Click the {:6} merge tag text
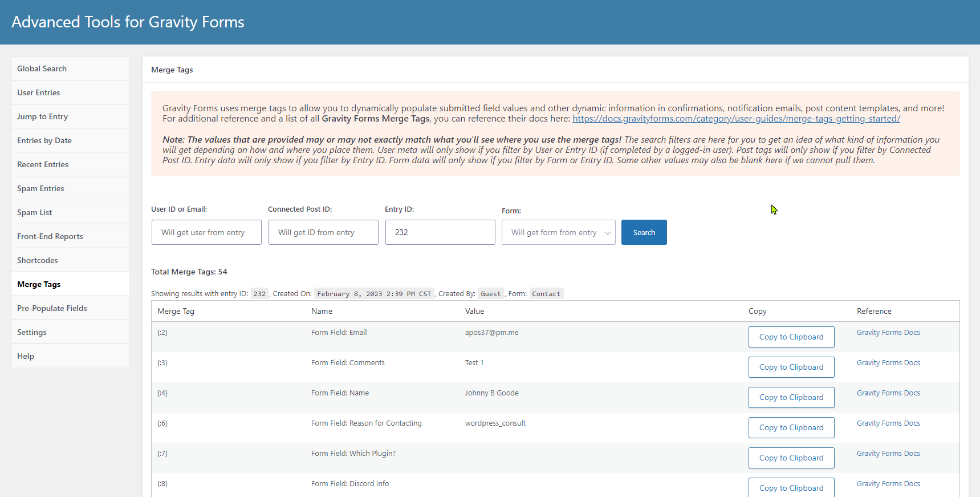The height and width of the screenshot is (497, 980). 162,423
